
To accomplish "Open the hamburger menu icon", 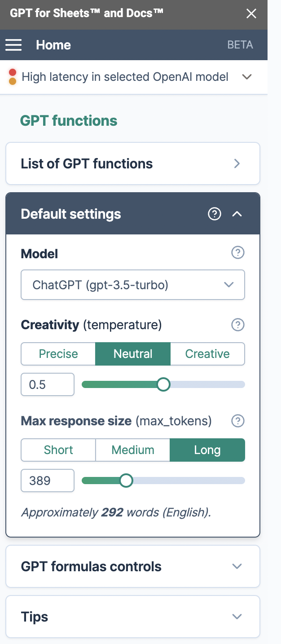I will [13, 45].
